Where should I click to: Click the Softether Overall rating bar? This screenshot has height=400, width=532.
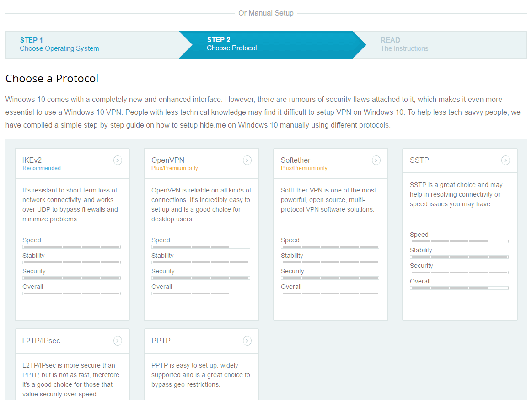click(330, 293)
